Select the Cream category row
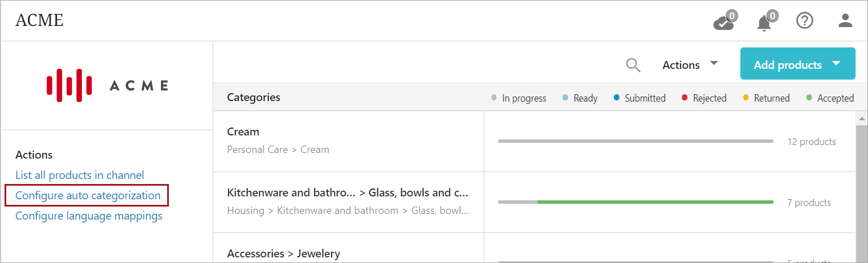868x263 pixels. coord(348,141)
